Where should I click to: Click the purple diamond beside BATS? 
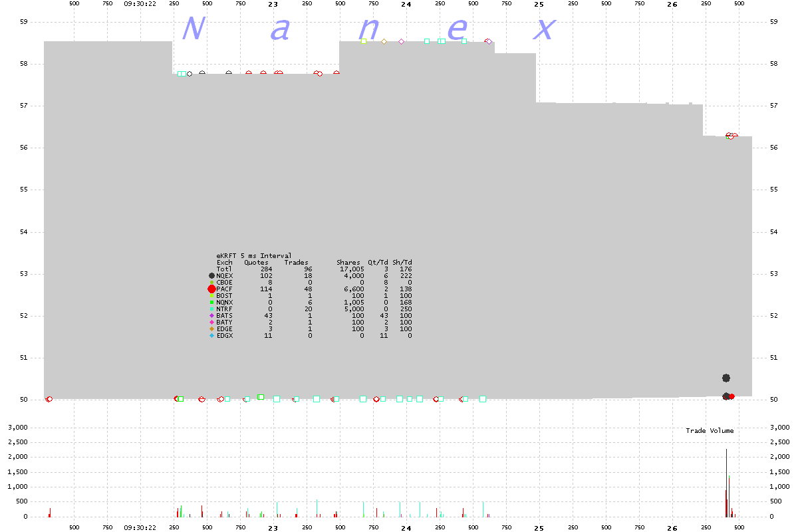[x=211, y=315]
